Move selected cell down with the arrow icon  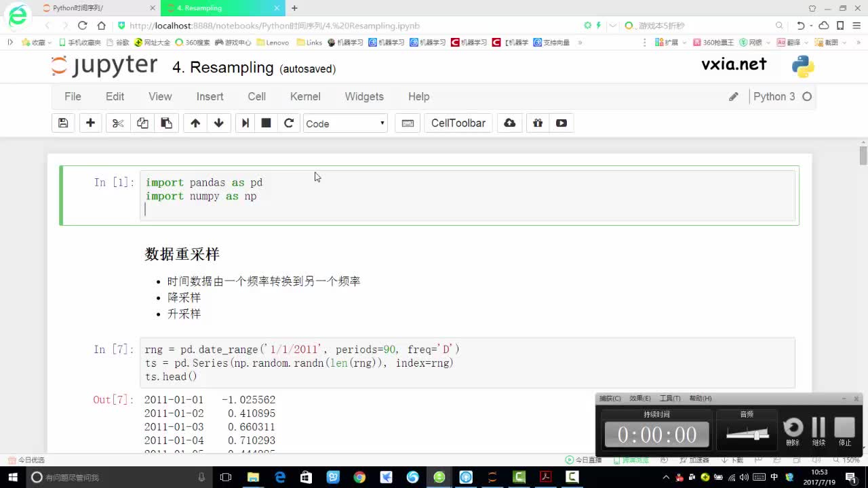tap(218, 123)
